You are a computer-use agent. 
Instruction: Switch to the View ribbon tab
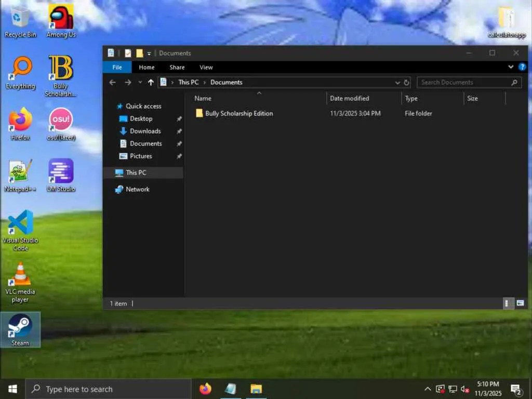click(x=206, y=67)
